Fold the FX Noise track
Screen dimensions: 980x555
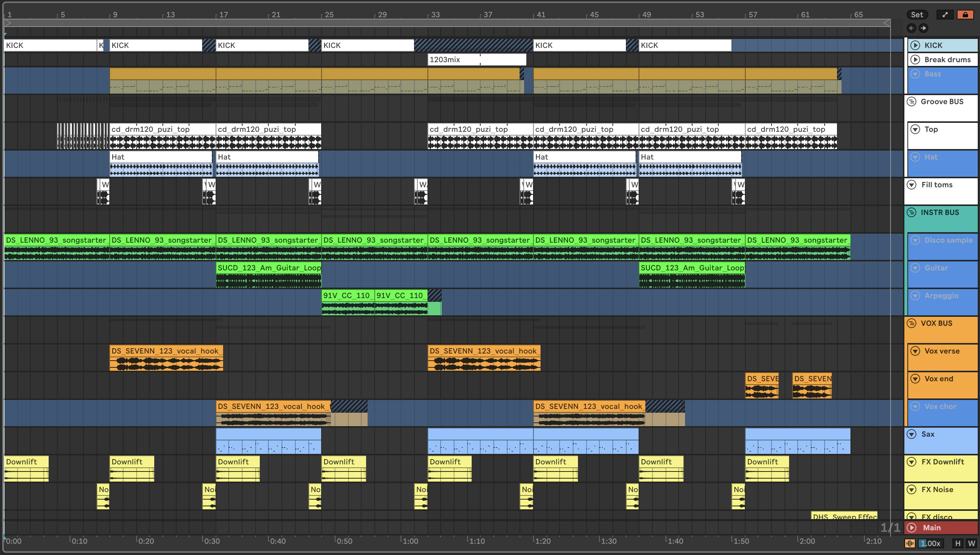tap(911, 489)
